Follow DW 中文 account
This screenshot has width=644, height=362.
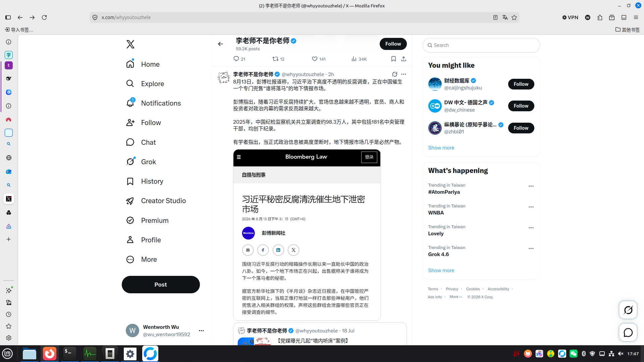[521, 106]
